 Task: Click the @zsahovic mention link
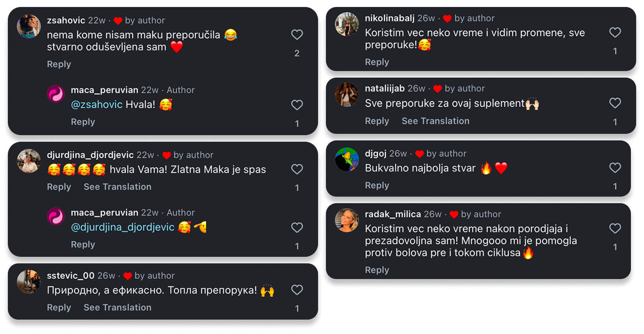coord(96,105)
